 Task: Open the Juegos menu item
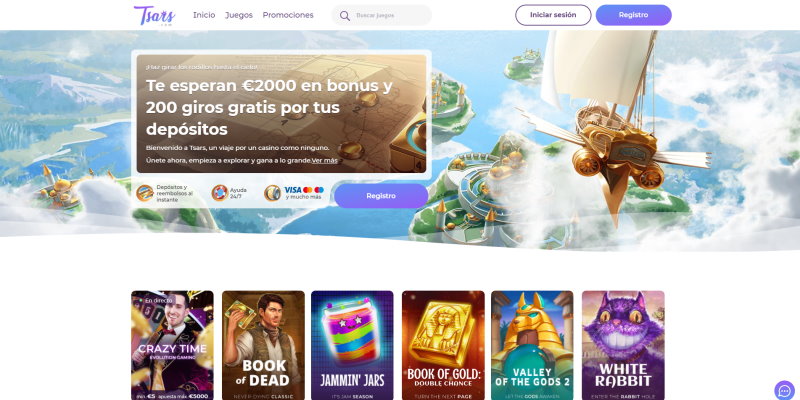[239, 15]
